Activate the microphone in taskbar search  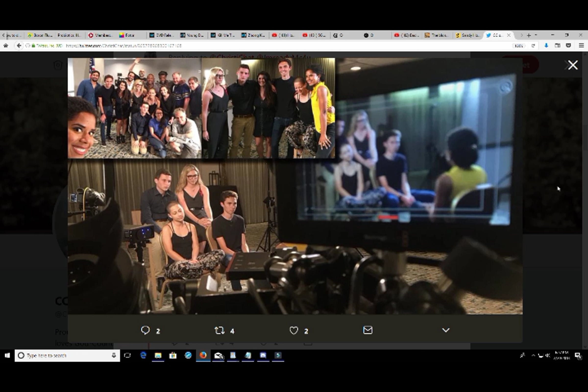114,355
